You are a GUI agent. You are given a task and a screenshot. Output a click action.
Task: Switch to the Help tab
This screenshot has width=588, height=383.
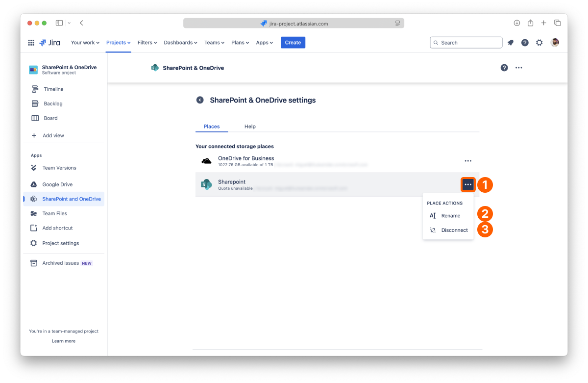click(x=250, y=127)
